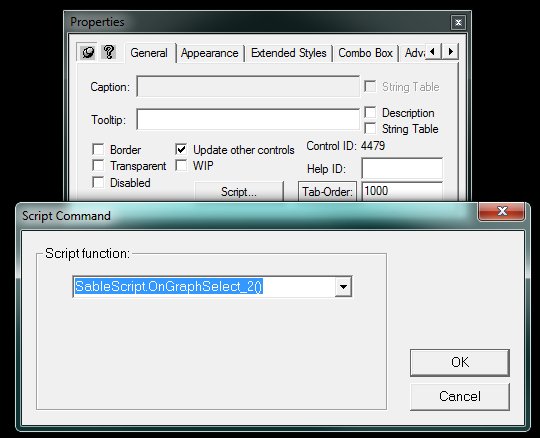The height and width of the screenshot is (438, 540).
Task: Uncheck Update other controls
Action: [181, 149]
